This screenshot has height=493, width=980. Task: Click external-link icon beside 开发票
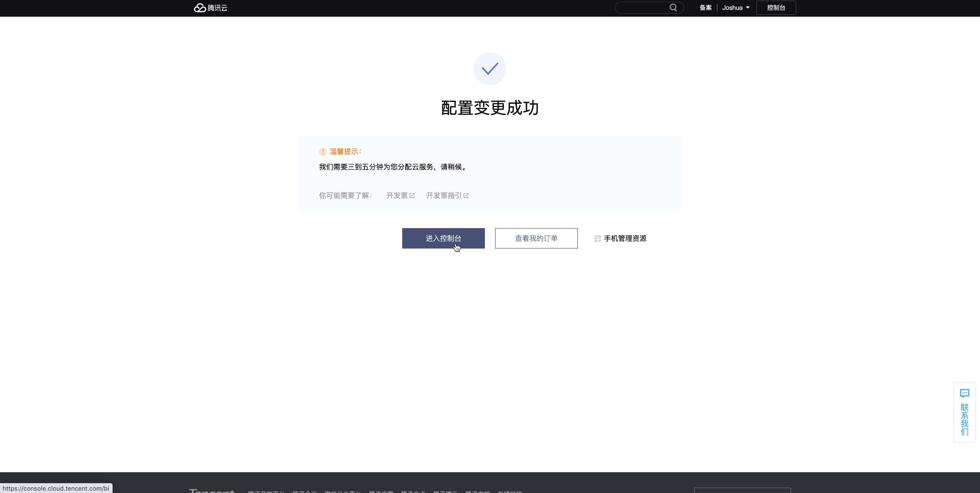(x=412, y=196)
